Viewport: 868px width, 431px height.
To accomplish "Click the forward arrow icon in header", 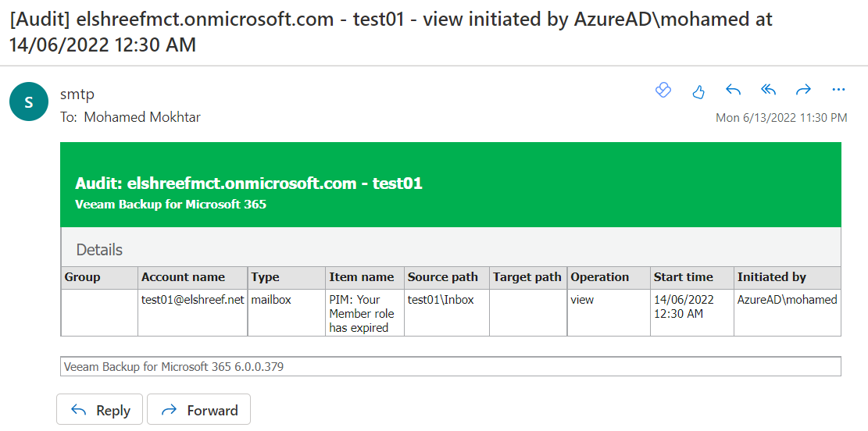I will coord(803,91).
